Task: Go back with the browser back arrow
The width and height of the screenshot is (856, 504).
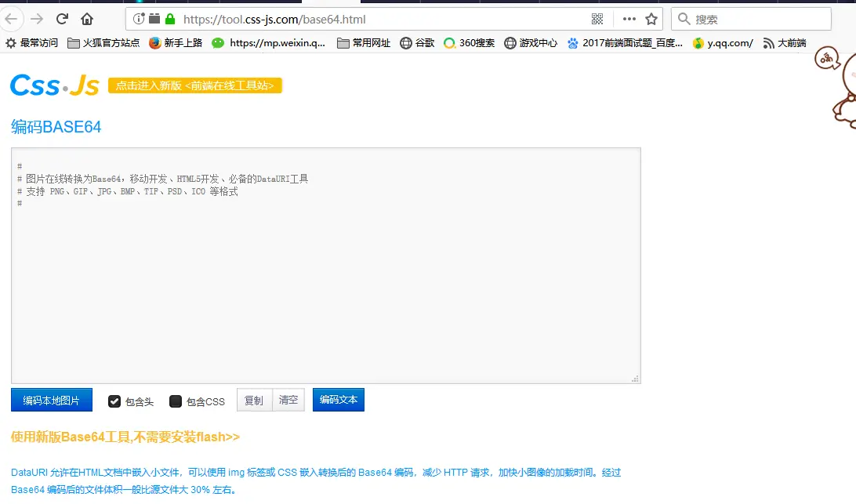Action: pyautogui.click(x=11, y=19)
